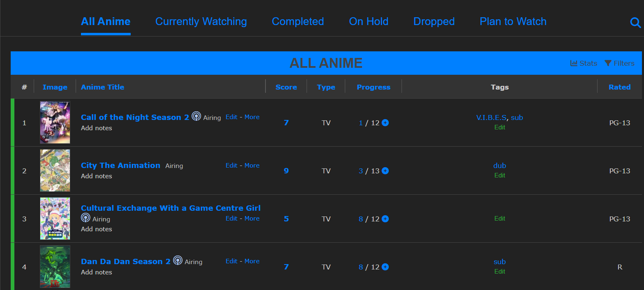Expand More options for Dan Da Dan Season 2

click(252, 261)
